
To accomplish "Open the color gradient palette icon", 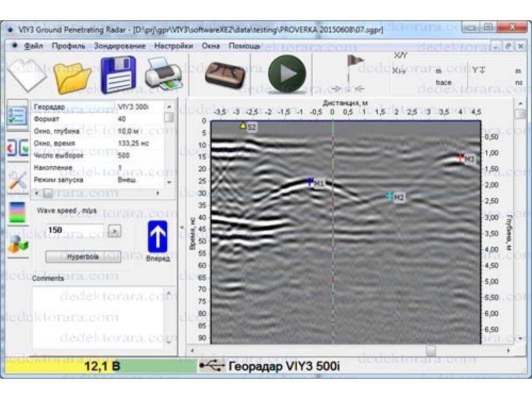I will 18,212.
